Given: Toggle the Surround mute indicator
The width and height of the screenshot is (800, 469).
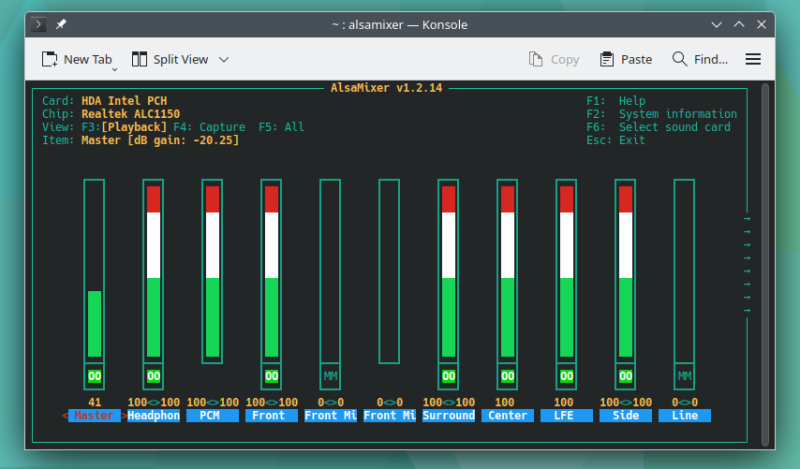Looking at the screenshot, I should 448,376.
